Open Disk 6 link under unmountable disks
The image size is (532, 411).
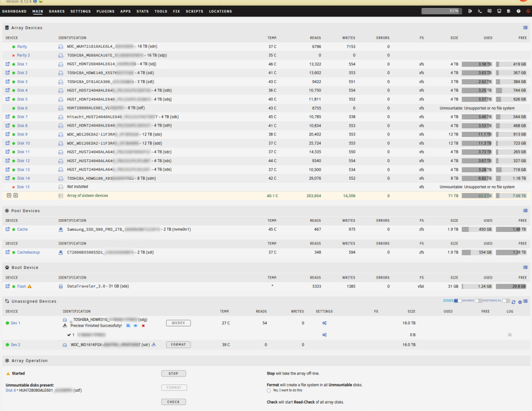(11, 390)
